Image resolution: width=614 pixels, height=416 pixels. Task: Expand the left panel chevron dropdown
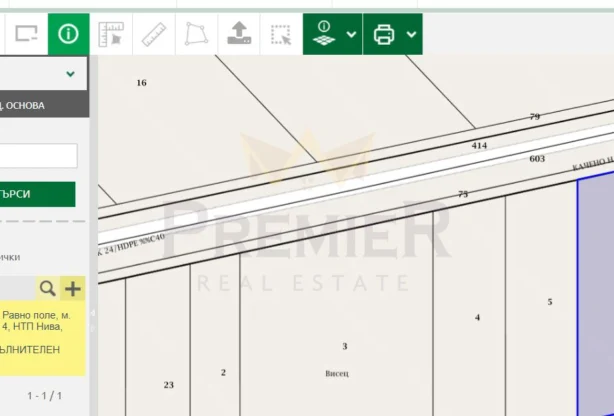tap(70, 74)
